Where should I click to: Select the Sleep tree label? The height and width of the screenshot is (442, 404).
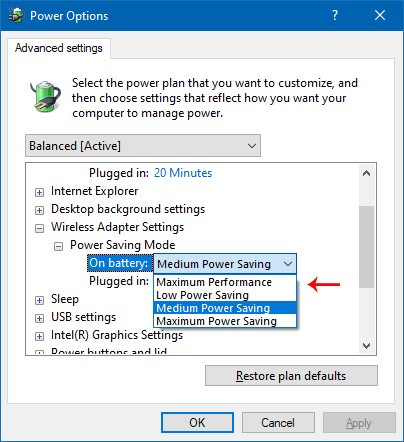click(x=65, y=299)
